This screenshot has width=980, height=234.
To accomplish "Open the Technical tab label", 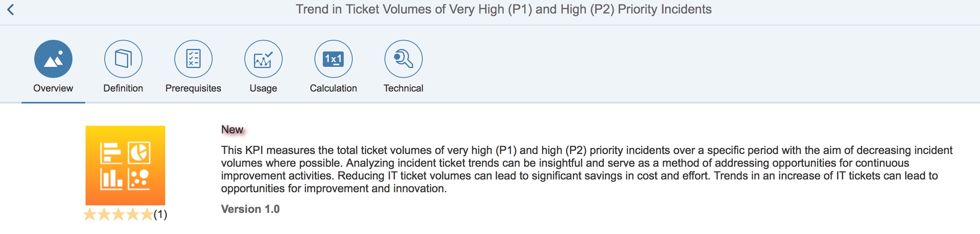I will point(404,88).
